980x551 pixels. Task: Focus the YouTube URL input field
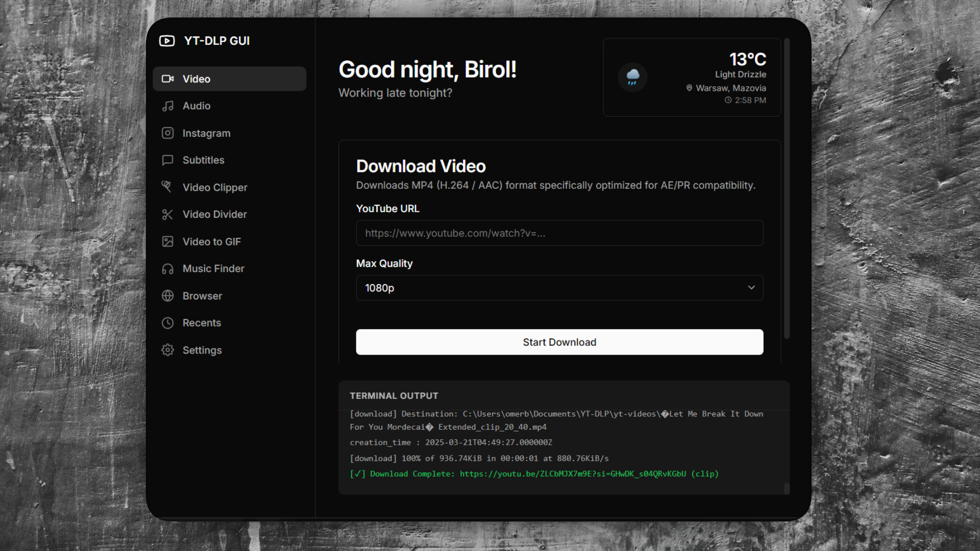click(x=559, y=233)
